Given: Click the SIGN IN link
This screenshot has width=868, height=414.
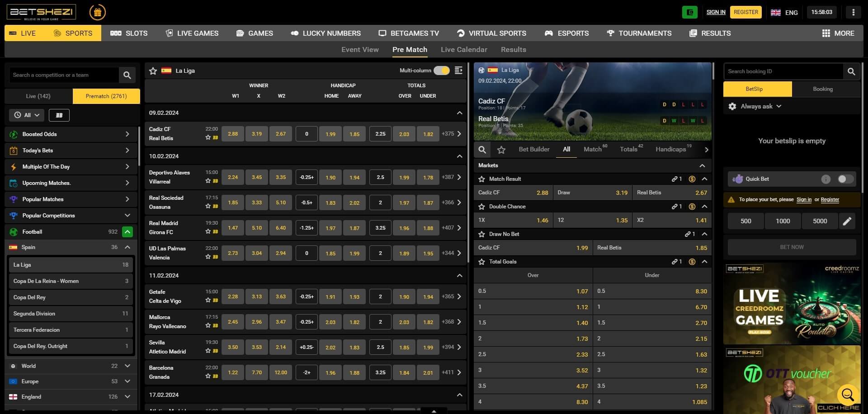Looking at the screenshot, I should [716, 12].
